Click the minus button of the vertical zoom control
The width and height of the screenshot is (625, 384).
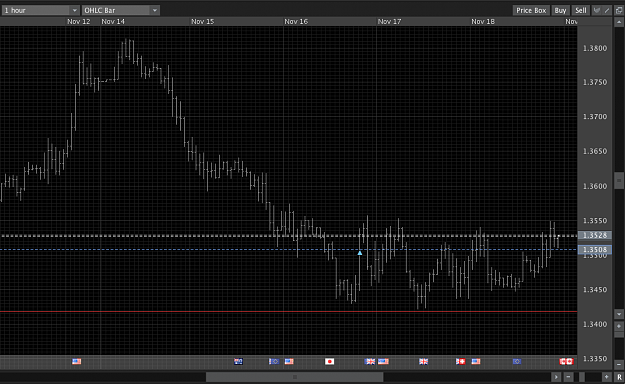619,364
